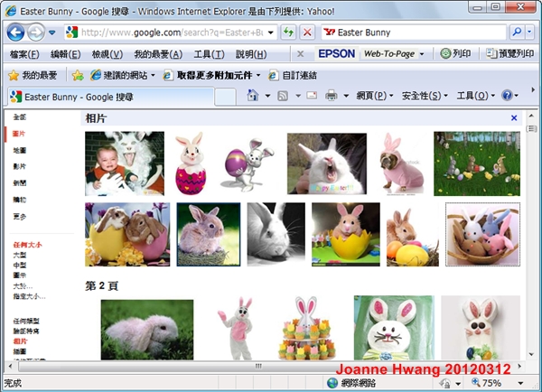Viewport: 542px width, 392px height.
Task: Select 全部 in the Google sidebar
Action: click(19, 117)
